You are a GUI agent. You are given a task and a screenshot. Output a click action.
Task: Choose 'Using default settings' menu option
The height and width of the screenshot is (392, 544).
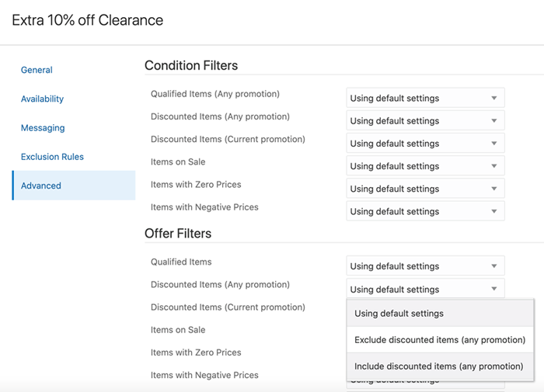[x=399, y=314]
